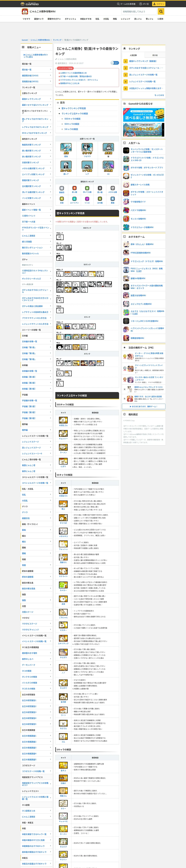The image size is (186, 868).
Task: Open the 無属性 attribute icon
Action: 62,188
